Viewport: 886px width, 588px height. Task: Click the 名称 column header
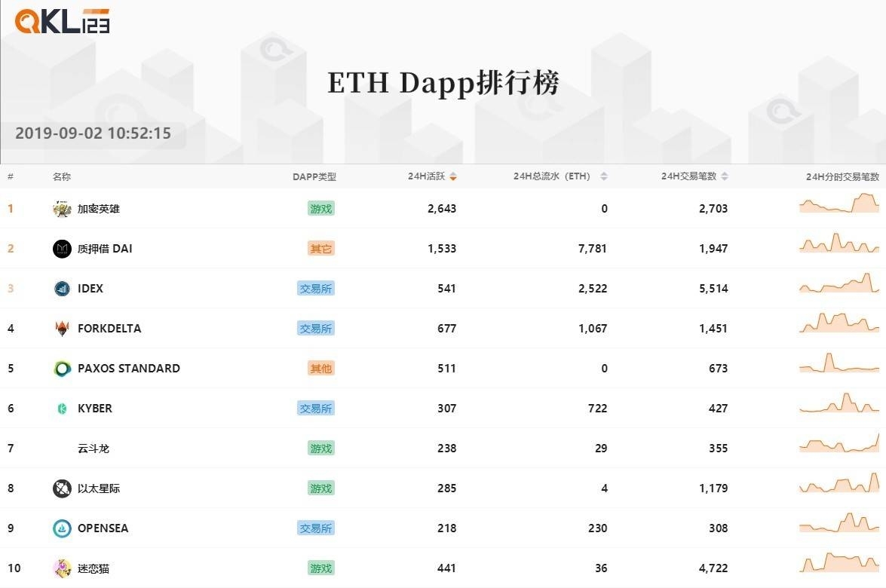pyautogui.click(x=62, y=177)
